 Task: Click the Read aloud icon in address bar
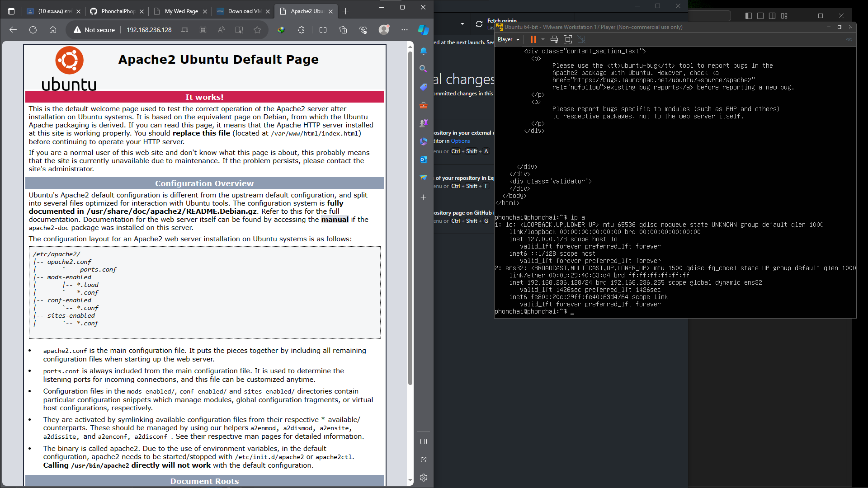coord(221,30)
